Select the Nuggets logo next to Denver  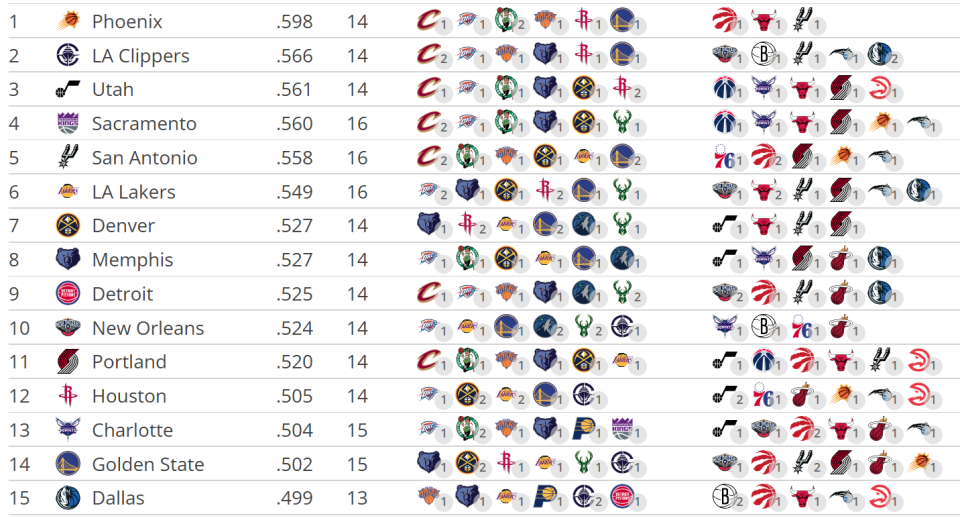pyautogui.click(x=68, y=226)
